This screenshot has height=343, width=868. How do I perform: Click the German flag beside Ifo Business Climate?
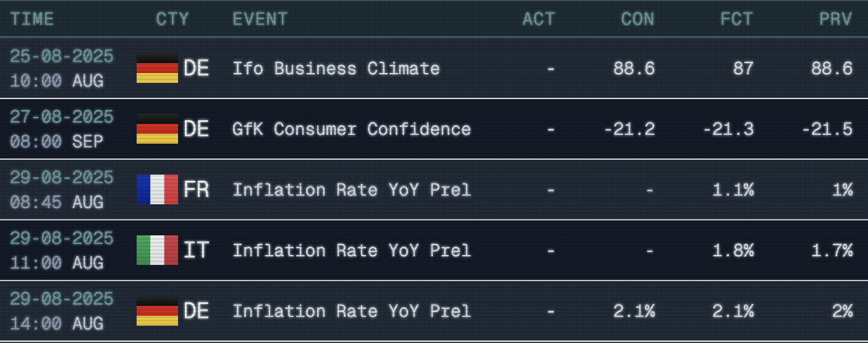point(157,68)
